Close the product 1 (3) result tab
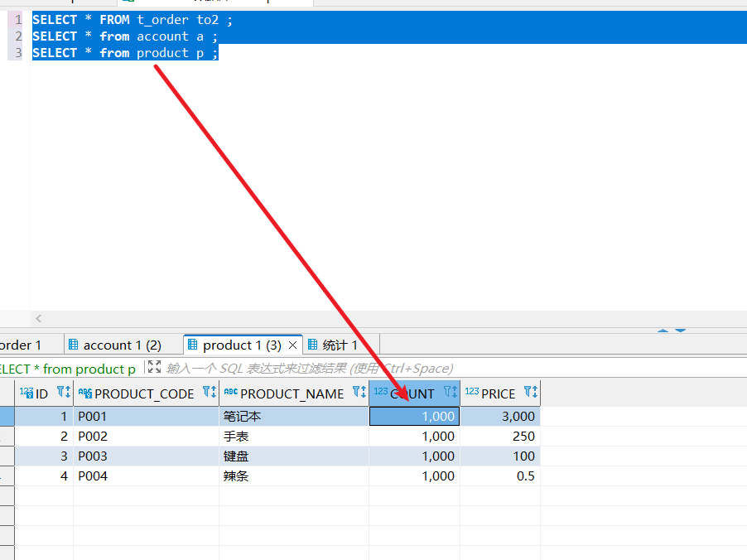The height and width of the screenshot is (560, 747). point(292,345)
